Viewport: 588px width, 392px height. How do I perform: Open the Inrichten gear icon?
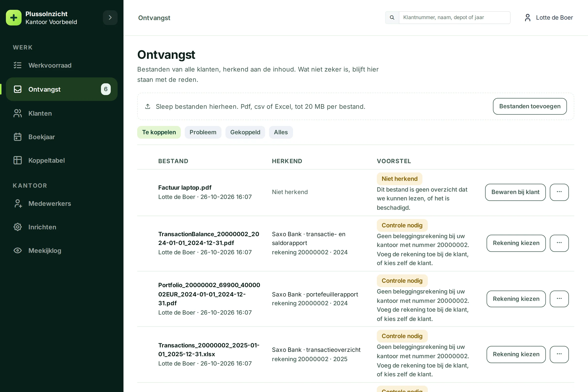[x=17, y=227]
